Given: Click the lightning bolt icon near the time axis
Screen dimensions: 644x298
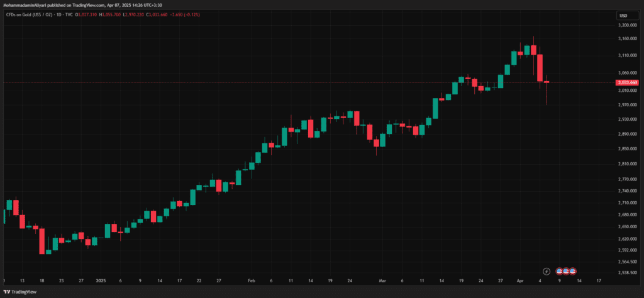Looking at the screenshot, I should (546, 271).
